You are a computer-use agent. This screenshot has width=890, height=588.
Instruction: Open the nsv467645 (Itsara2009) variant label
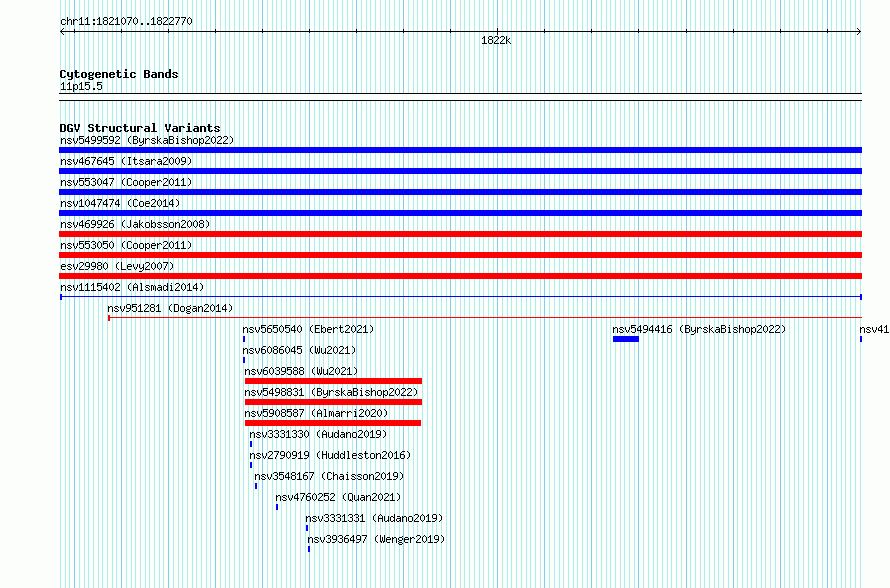pos(126,161)
